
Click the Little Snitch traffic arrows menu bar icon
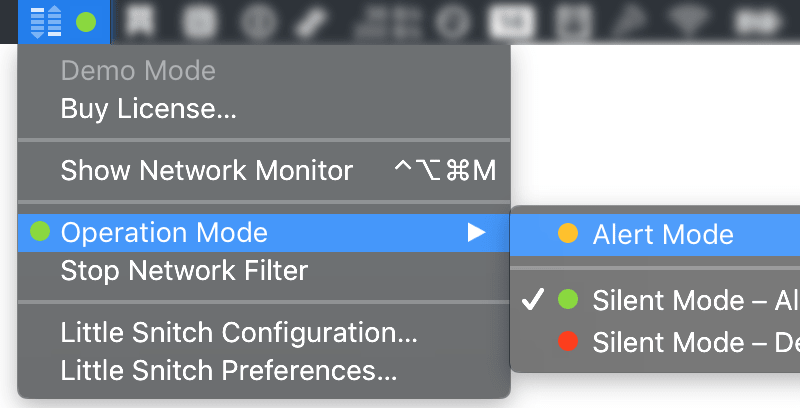[46, 22]
